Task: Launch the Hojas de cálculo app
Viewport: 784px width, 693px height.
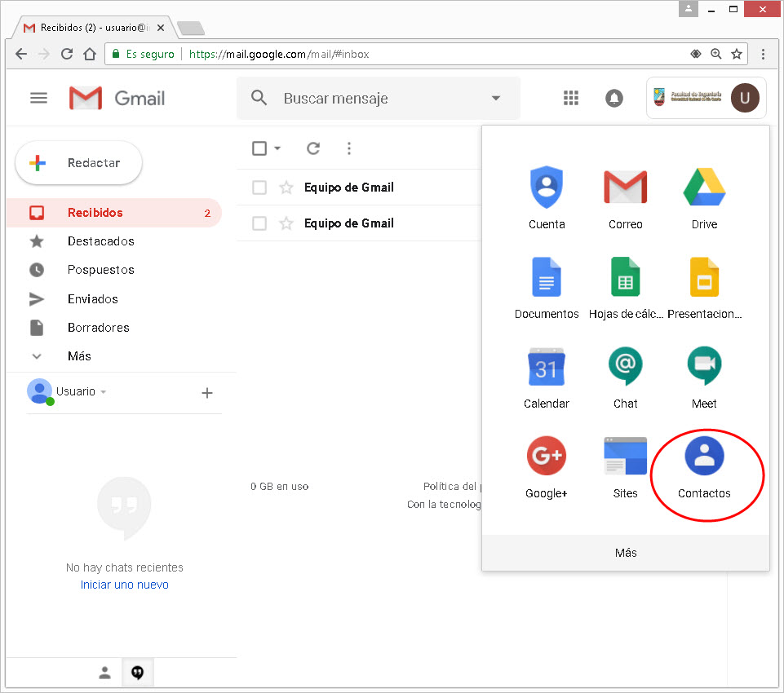Action: 625,289
